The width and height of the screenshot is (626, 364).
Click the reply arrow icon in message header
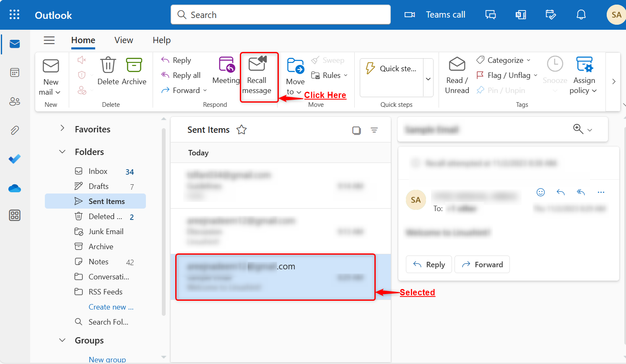561,192
